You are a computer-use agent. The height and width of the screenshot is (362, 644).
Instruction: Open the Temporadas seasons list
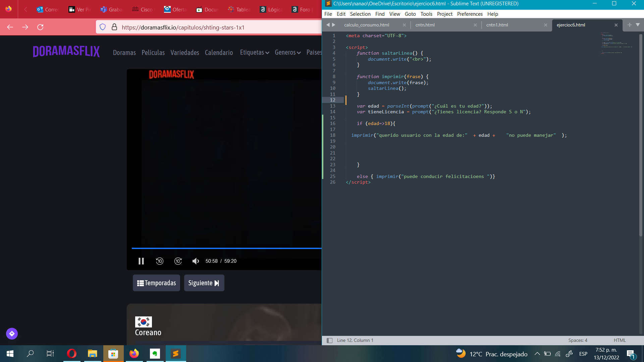(x=156, y=283)
